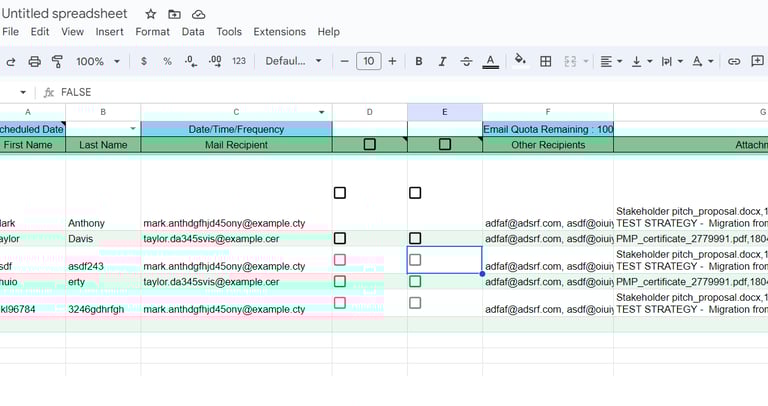Viewport: 768px width, 406px height.
Task: Open merge cells options arrow
Action: click(586, 61)
